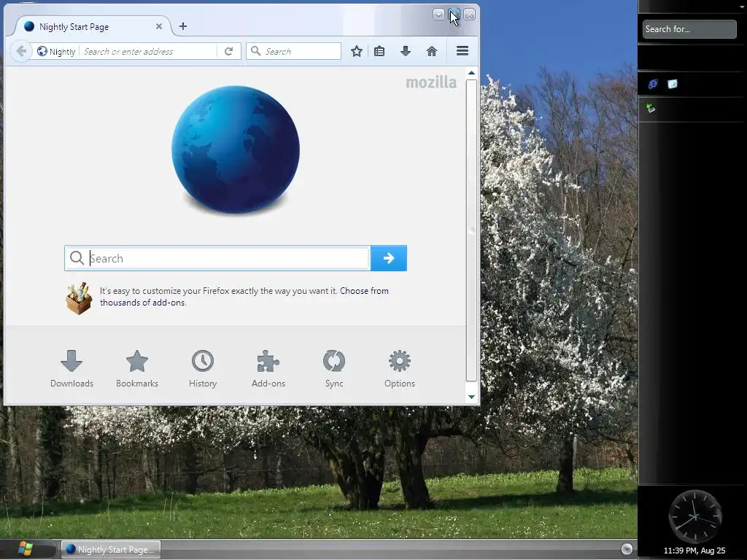Reload the page with the refresh icon
Viewport: 747px width, 560px height.
[228, 51]
